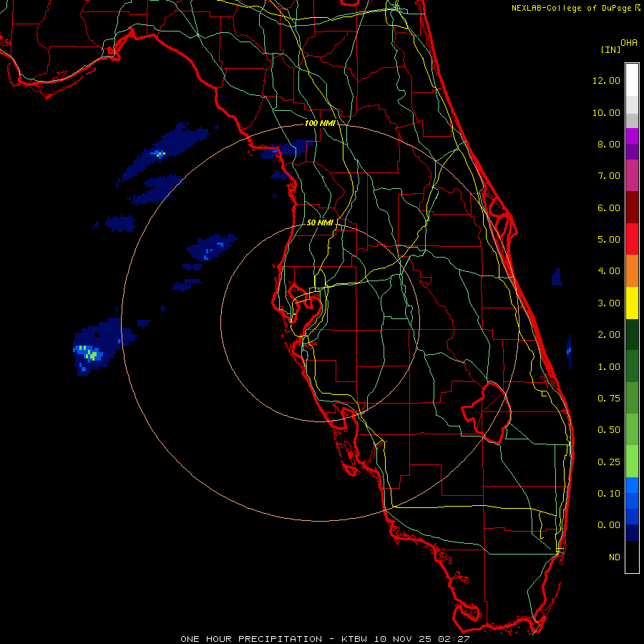Click the Lake Okeechobee outline on the map
Viewport: 644px width, 644px height.
(487, 412)
